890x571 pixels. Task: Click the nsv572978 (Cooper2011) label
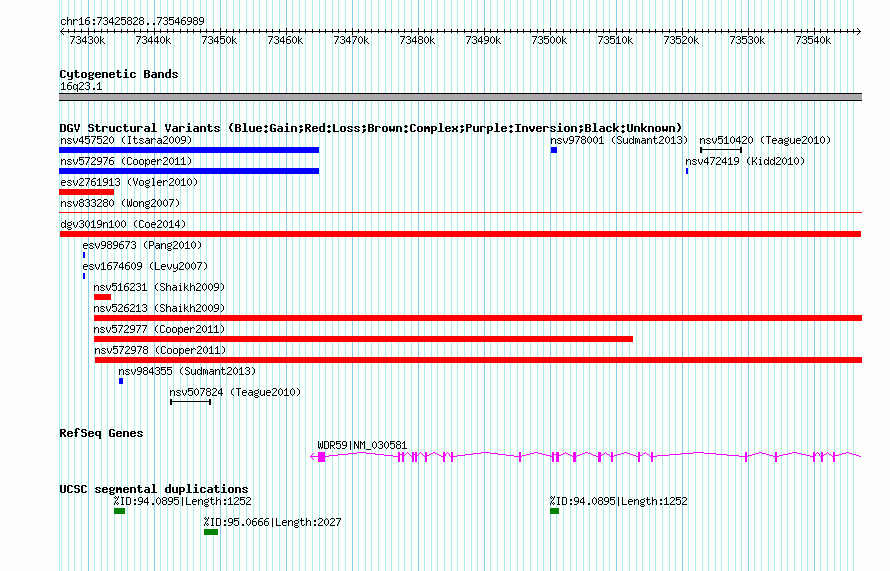[x=160, y=350]
